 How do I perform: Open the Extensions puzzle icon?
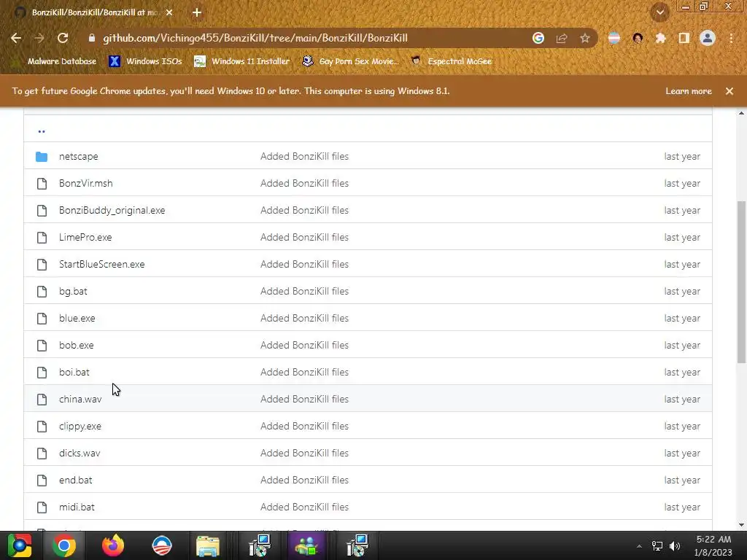point(661,38)
